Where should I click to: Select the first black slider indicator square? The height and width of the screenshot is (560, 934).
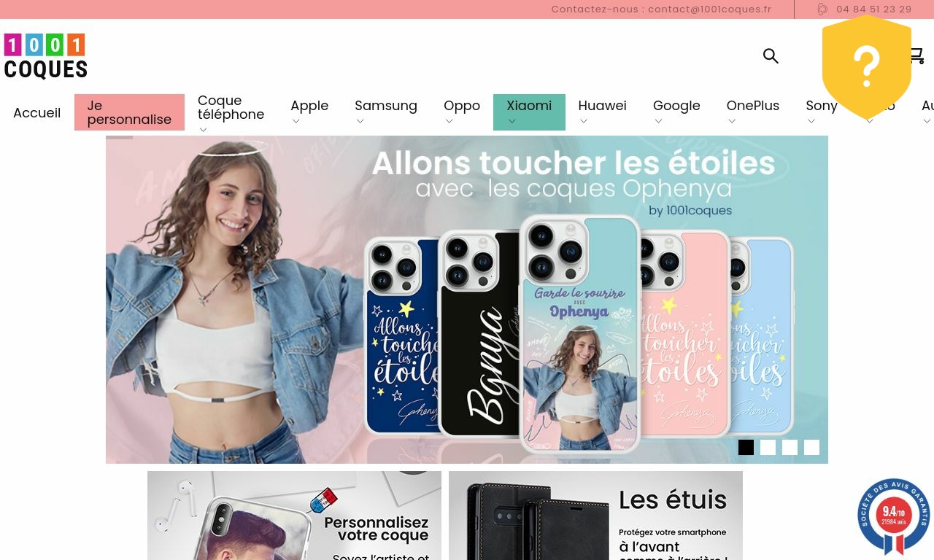click(x=746, y=447)
